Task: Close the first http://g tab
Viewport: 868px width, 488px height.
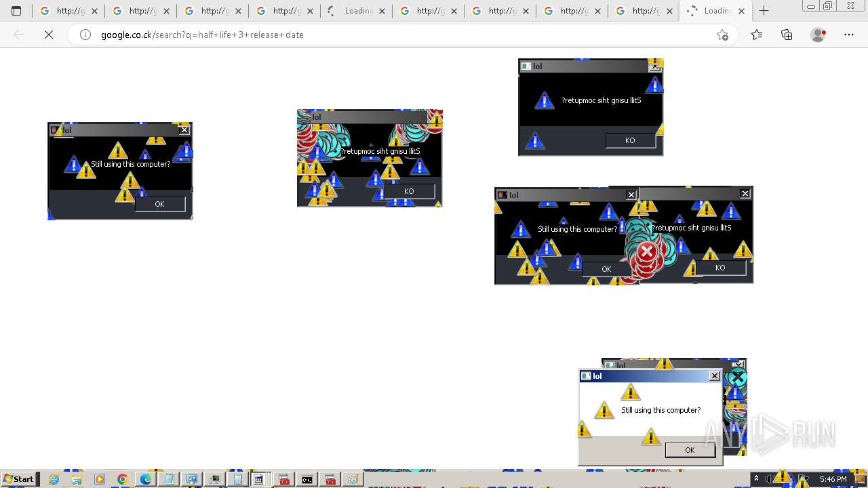Action: pos(94,11)
